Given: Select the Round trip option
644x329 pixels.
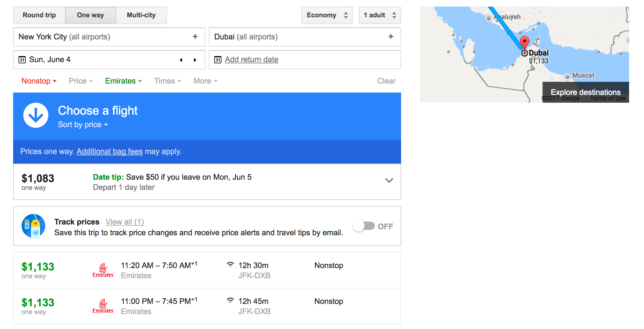Looking at the screenshot, I should [x=39, y=15].
